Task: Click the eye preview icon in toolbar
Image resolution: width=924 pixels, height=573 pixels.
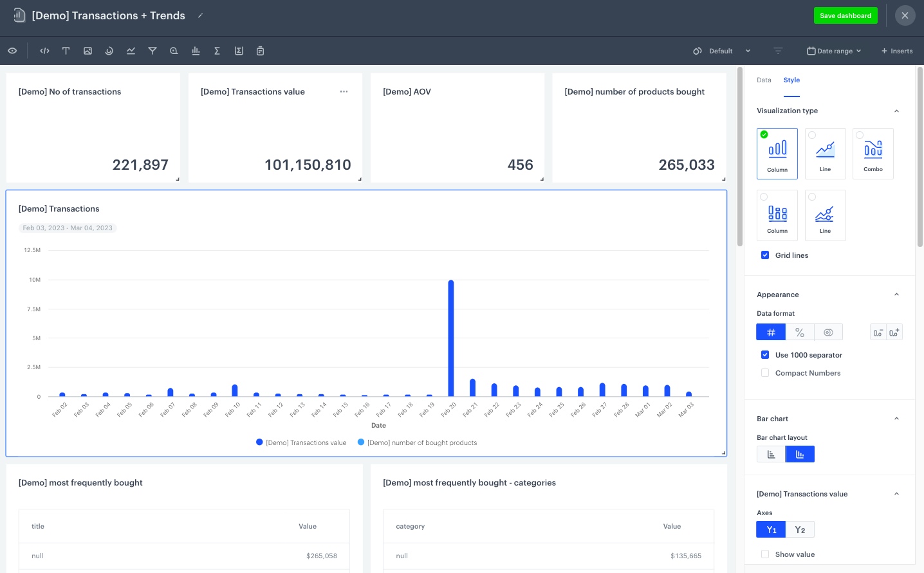Action: tap(12, 51)
